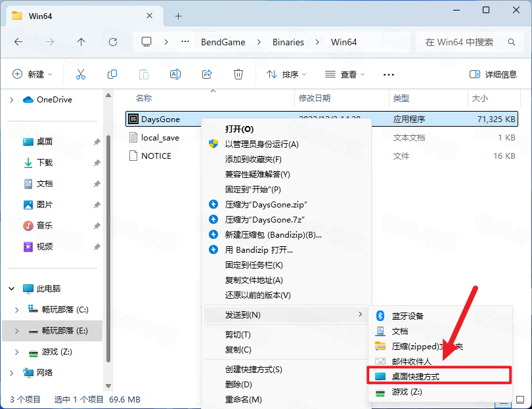Select the local_save file
Image resolution: width=532 pixels, height=409 pixels.
[160, 138]
